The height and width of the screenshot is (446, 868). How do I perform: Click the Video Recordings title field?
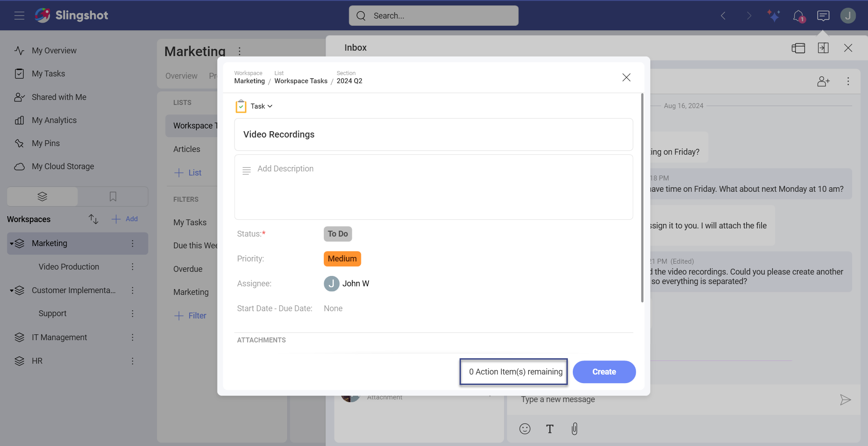click(x=434, y=134)
